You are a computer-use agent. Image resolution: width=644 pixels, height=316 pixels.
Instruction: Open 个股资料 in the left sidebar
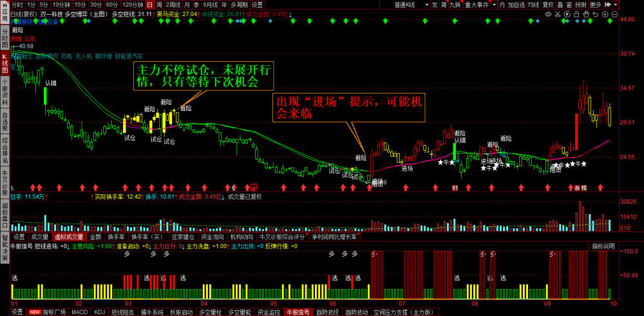coord(5,92)
